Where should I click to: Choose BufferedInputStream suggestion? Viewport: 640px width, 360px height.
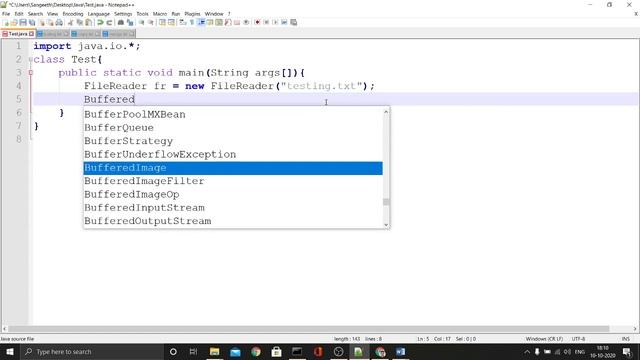(x=233, y=208)
